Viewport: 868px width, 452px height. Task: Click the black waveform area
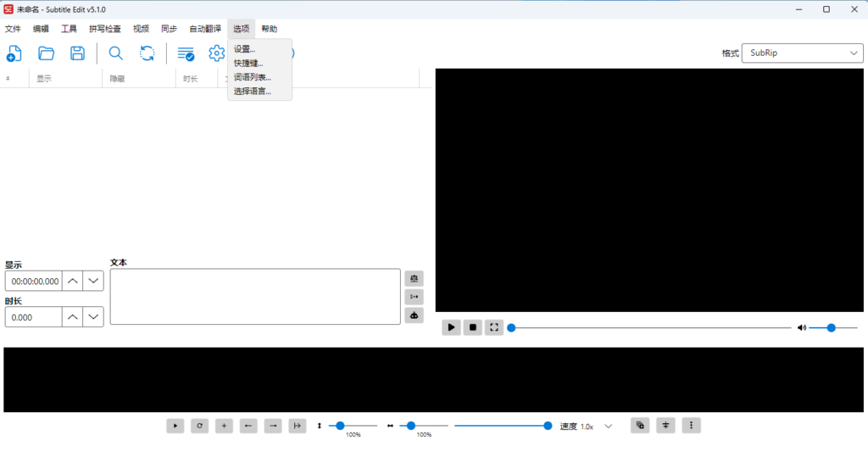[x=433, y=380]
